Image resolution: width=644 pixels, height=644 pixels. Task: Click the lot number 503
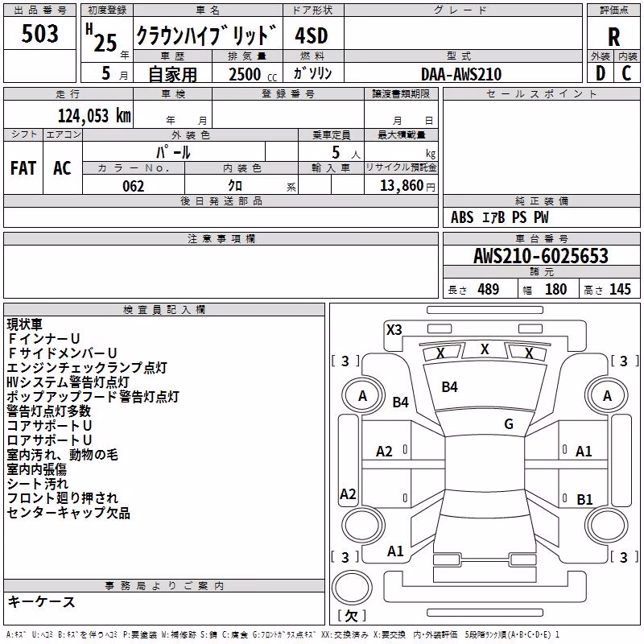point(39,34)
